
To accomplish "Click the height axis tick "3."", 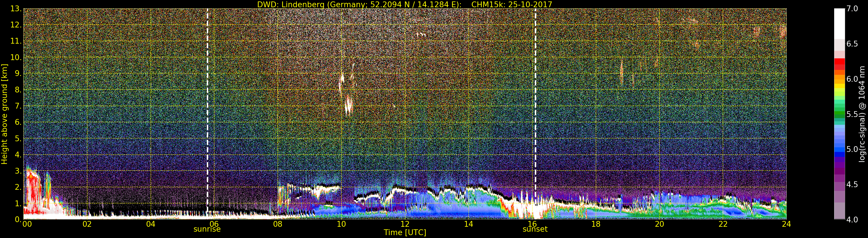I will (18, 171).
